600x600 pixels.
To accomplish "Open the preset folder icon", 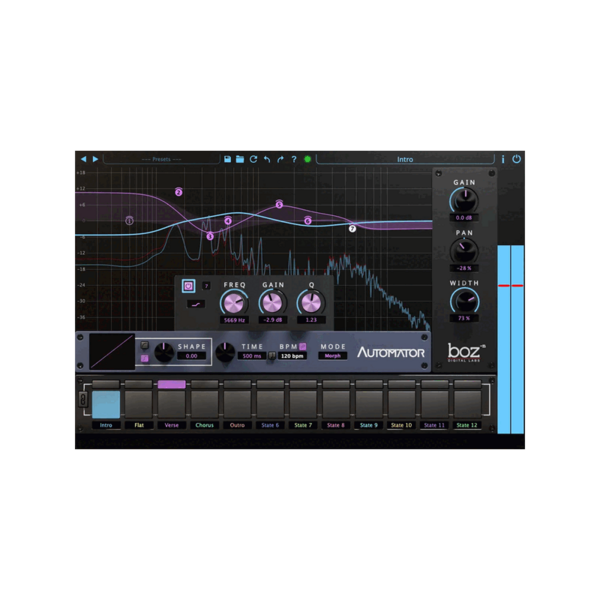I will (240, 159).
